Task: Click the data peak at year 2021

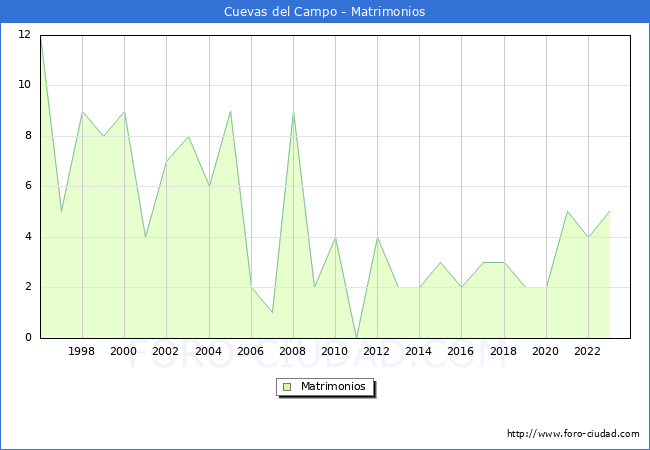Action: [567, 212]
